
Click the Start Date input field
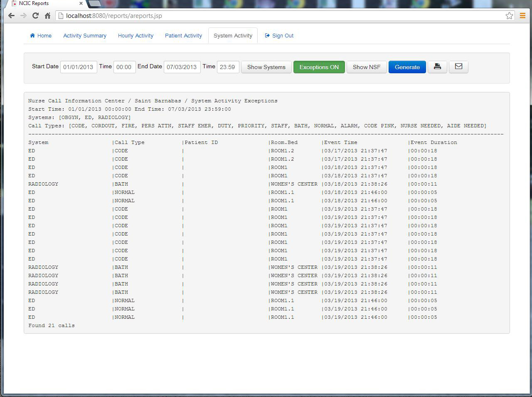coord(78,67)
